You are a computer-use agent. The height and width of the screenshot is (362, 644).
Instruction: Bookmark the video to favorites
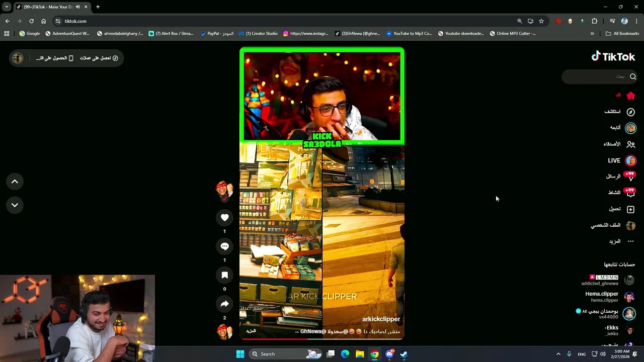[224, 275]
